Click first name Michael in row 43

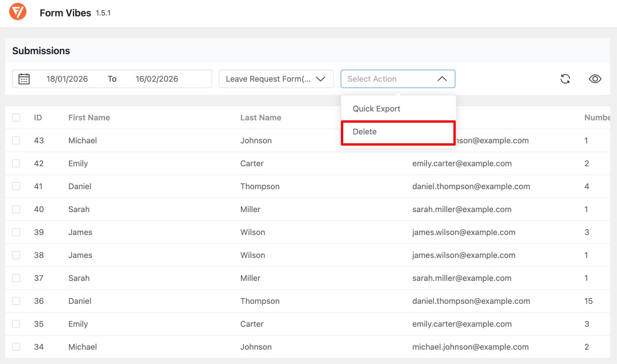(82, 140)
